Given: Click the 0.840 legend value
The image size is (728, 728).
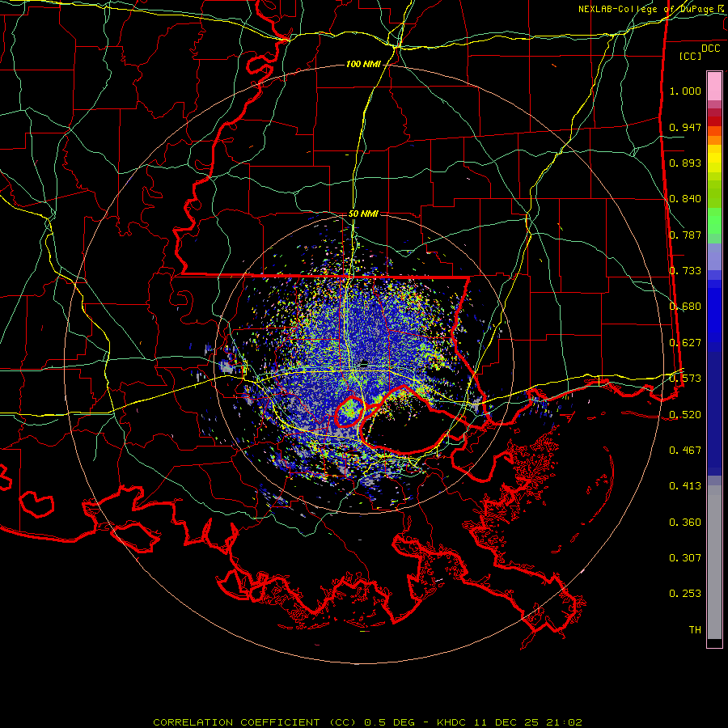Looking at the screenshot, I should (685, 199).
